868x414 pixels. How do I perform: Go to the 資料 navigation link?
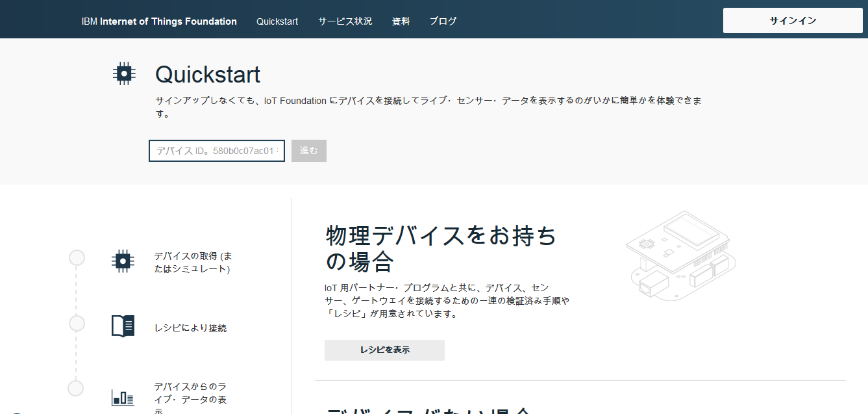401,21
